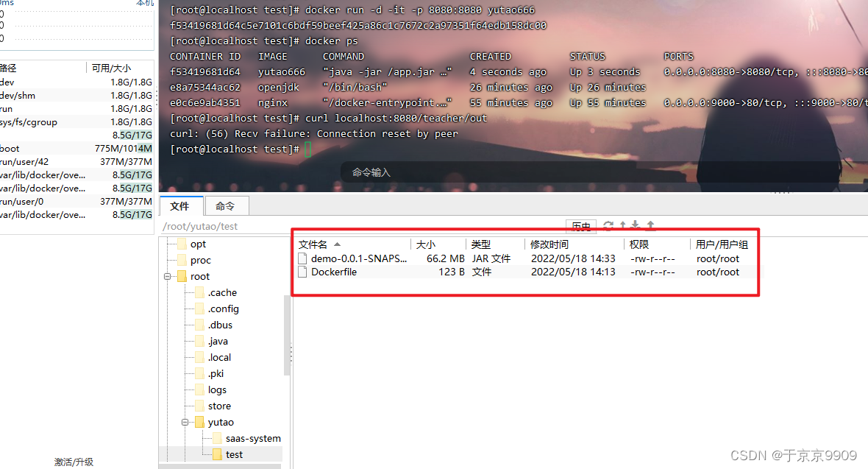Select the yutao tree item
The image size is (868, 469).
(221, 422)
